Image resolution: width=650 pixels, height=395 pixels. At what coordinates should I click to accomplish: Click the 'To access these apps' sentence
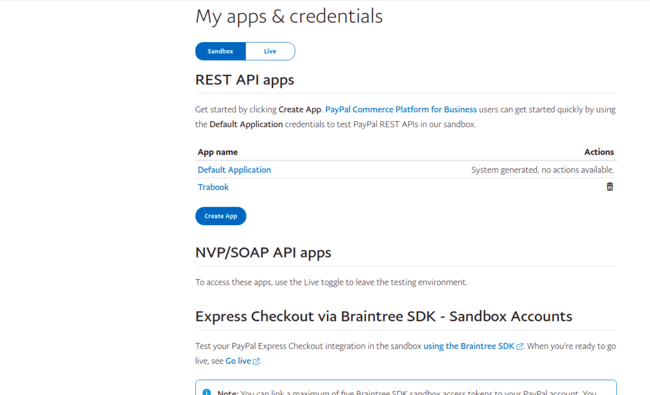click(x=331, y=282)
